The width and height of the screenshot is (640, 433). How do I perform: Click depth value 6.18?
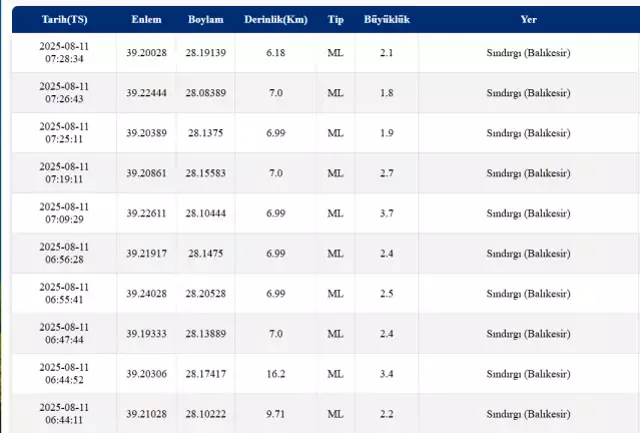click(x=276, y=53)
